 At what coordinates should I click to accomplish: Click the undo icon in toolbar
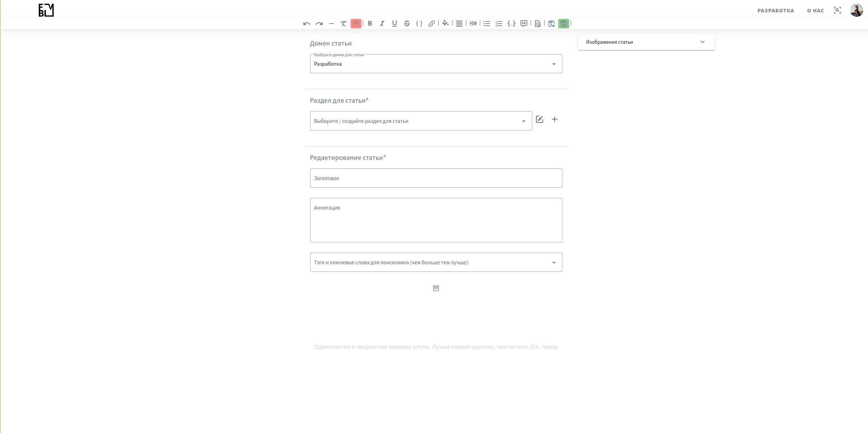[x=306, y=24]
